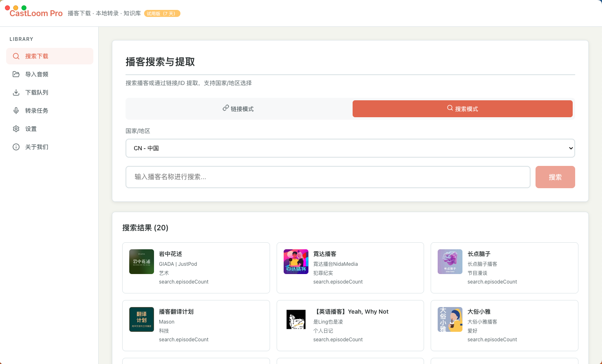Viewport: 602px width, 364px height.
Task: Click the 长点脑子 podcast title
Action: click(x=479, y=254)
